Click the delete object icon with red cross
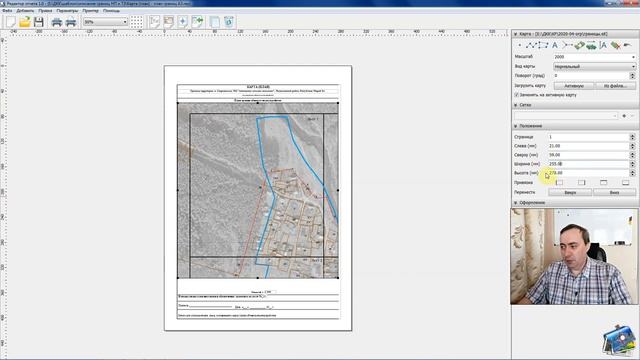The height and width of the screenshot is (360, 640). 616,45
